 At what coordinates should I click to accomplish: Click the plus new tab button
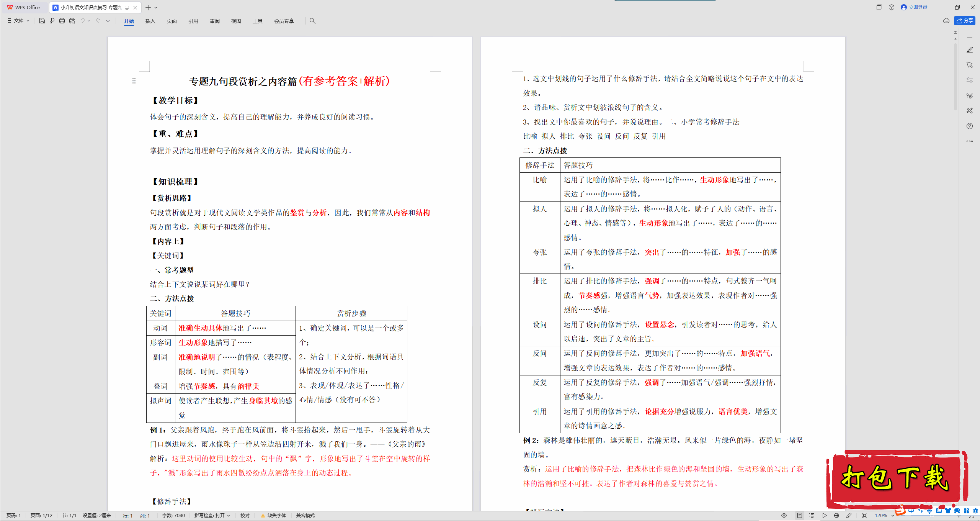[x=148, y=8]
